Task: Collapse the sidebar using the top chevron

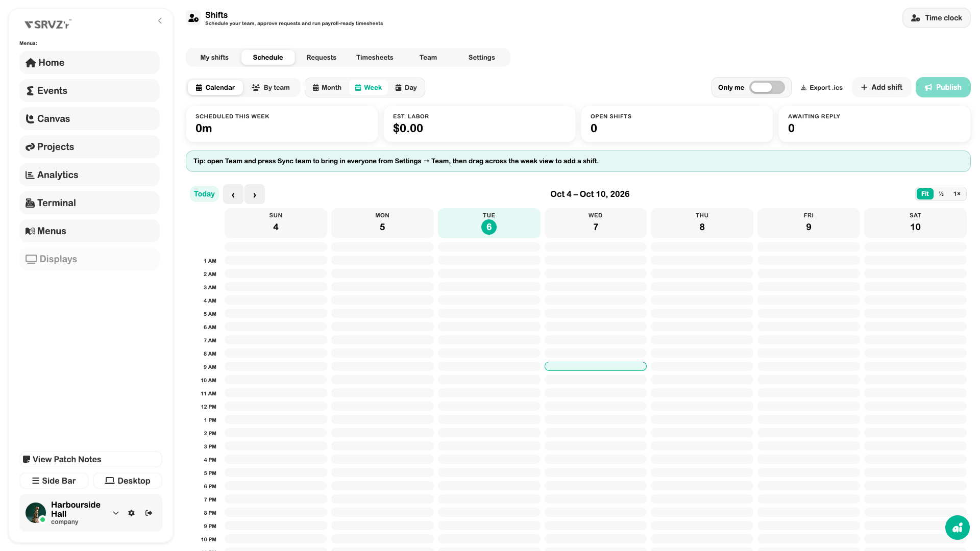Action: click(160, 21)
